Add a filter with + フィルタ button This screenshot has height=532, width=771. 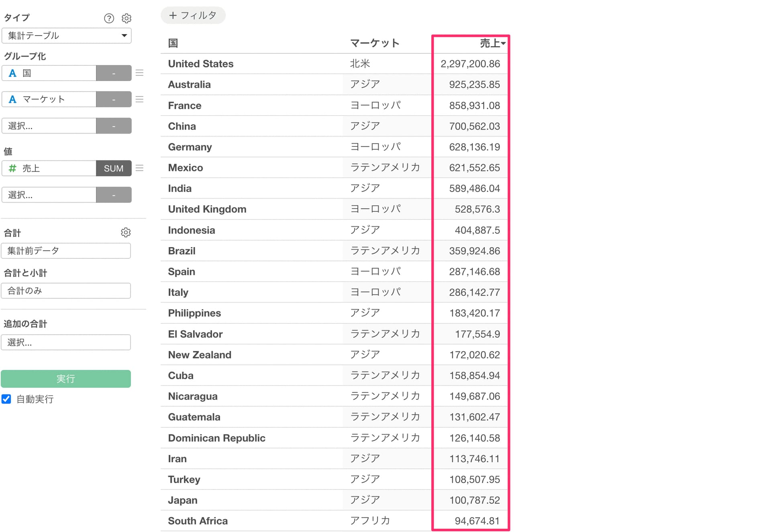(x=193, y=15)
